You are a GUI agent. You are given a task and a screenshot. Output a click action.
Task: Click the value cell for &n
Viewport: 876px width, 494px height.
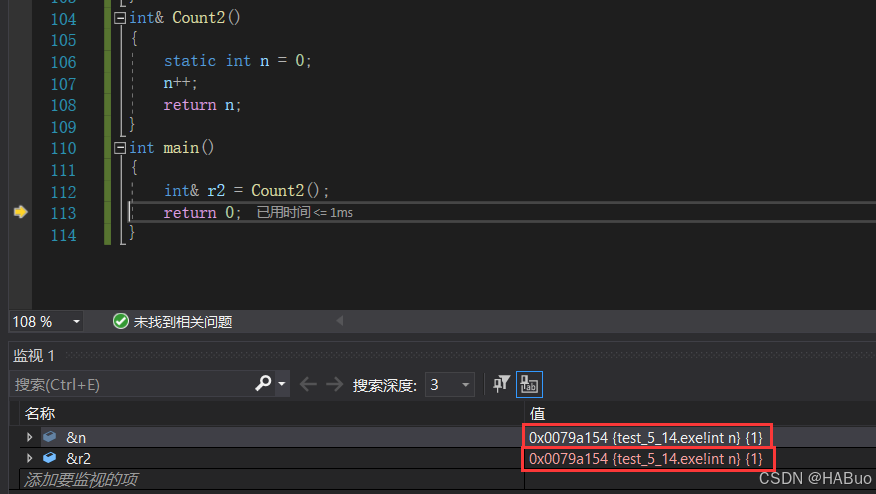646,438
